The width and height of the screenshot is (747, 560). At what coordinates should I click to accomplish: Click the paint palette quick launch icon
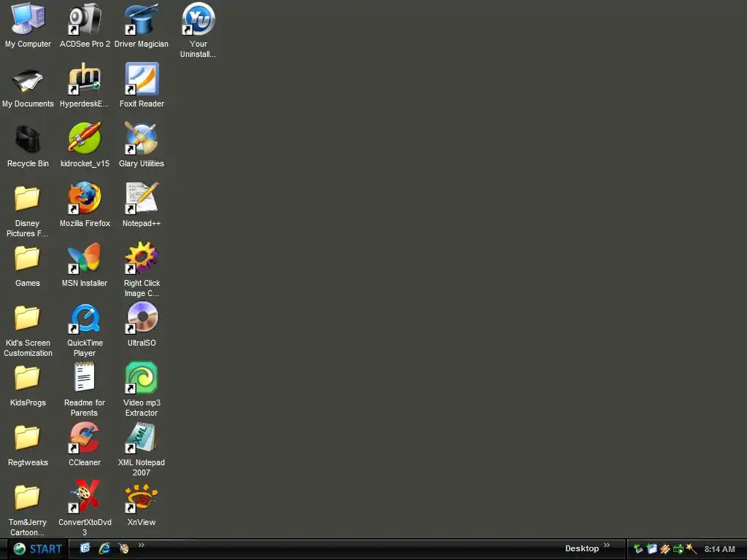coord(124,548)
